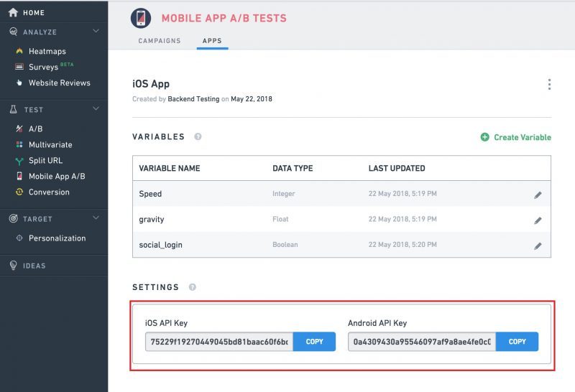
Task: Click the Variables help question icon
Action: click(198, 136)
